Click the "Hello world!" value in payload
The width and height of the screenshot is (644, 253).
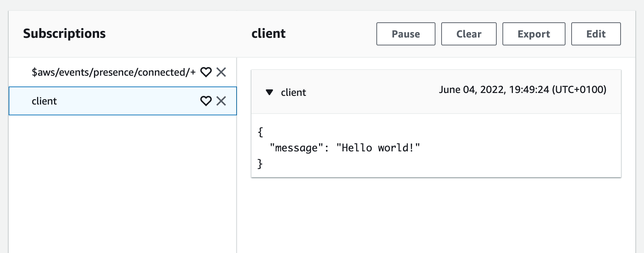point(378,148)
